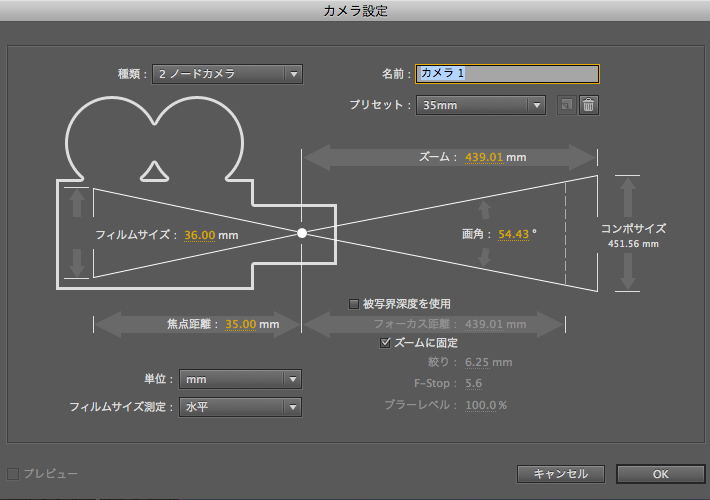The image size is (710, 500).
Task: Click the ブラーレベル value 100.0%
Action: click(485, 404)
